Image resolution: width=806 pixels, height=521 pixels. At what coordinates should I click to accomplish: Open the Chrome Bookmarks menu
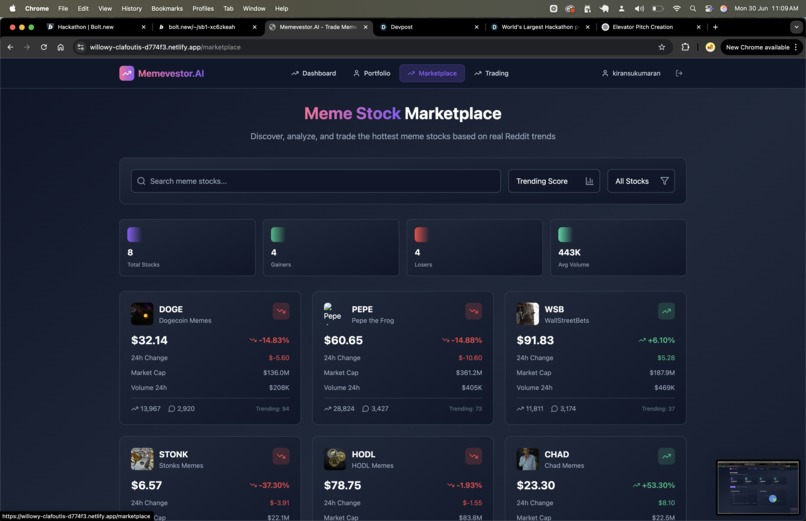point(167,9)
